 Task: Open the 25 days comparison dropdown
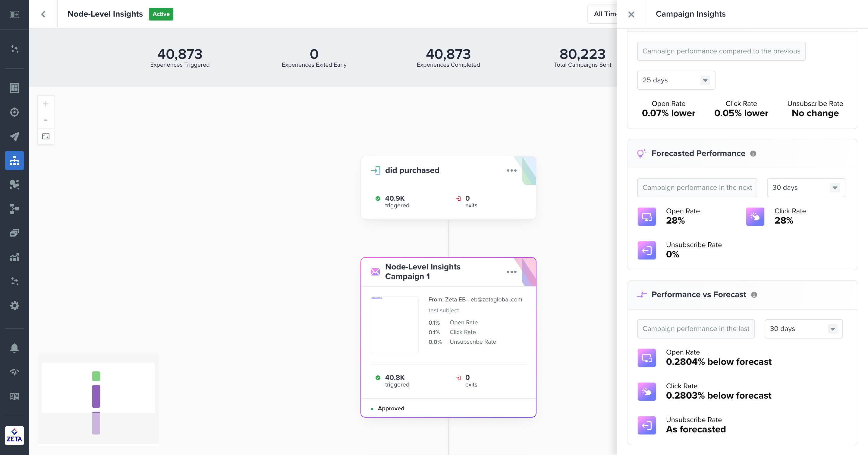676,80
